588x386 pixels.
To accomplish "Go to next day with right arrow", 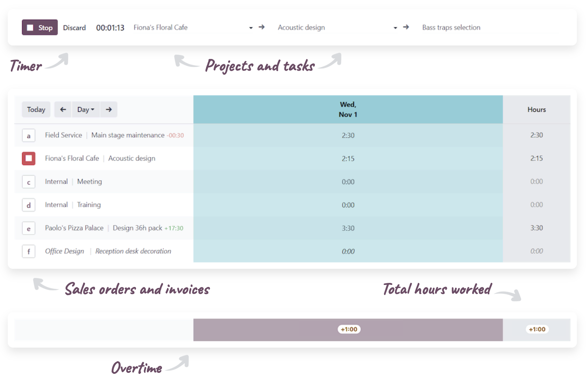I will 109,109.
